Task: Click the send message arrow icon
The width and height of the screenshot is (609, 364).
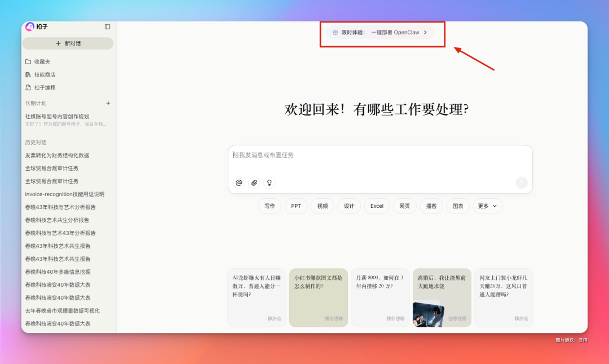Action: pos(521,183)
